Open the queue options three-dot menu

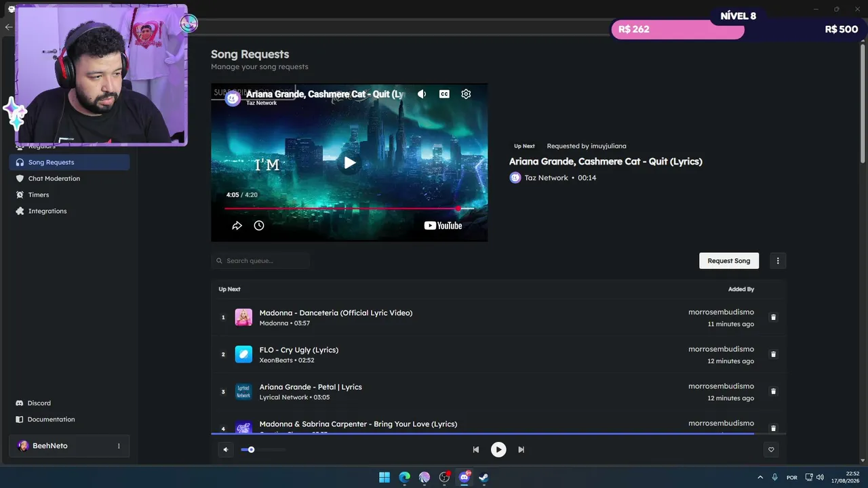pyautogui.click(x=778, y=261)
